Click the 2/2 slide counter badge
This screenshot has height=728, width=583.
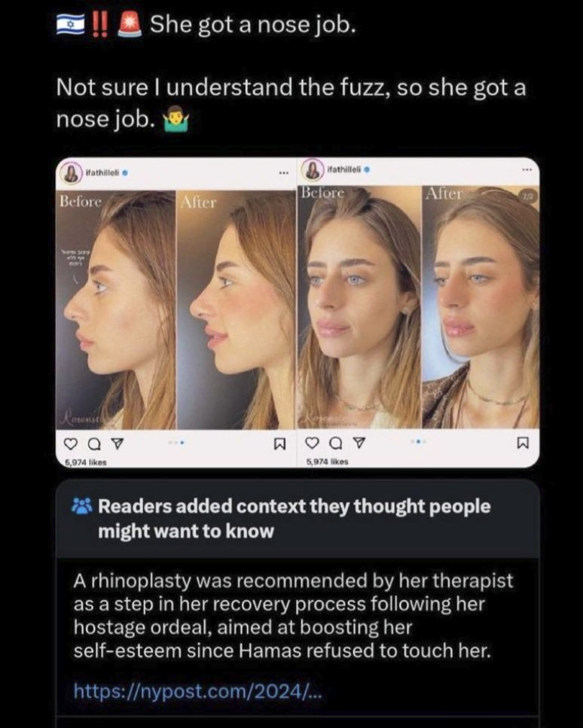point(529,197)
